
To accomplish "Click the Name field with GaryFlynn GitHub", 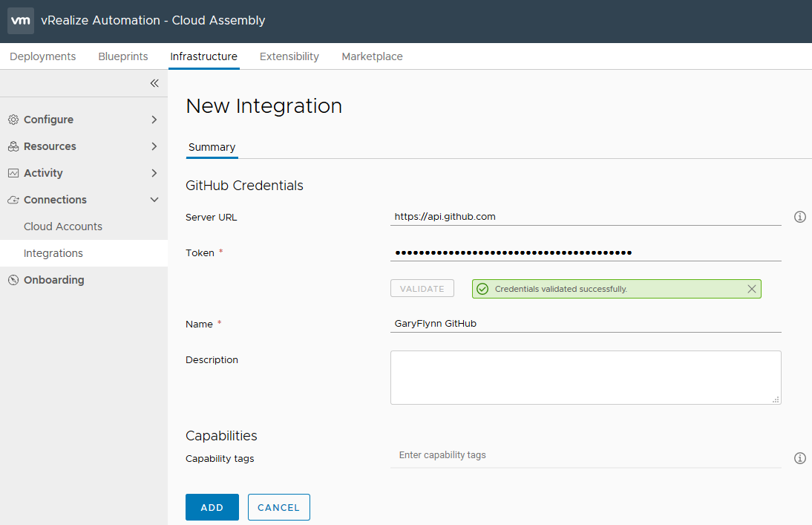I will pos(586,324).
